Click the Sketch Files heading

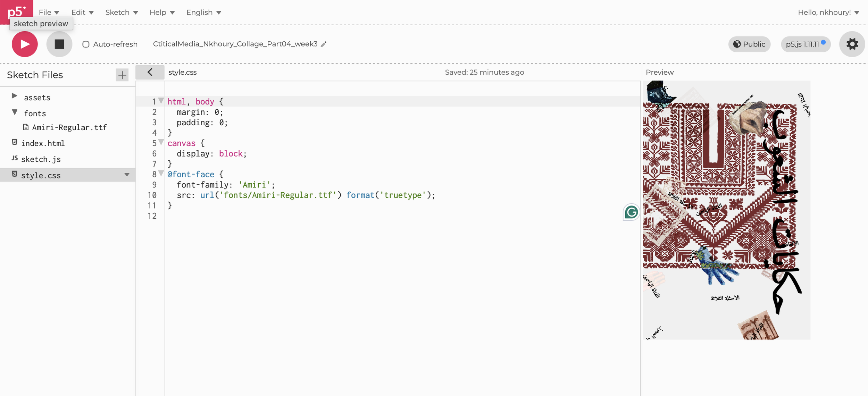pos(35,75)
